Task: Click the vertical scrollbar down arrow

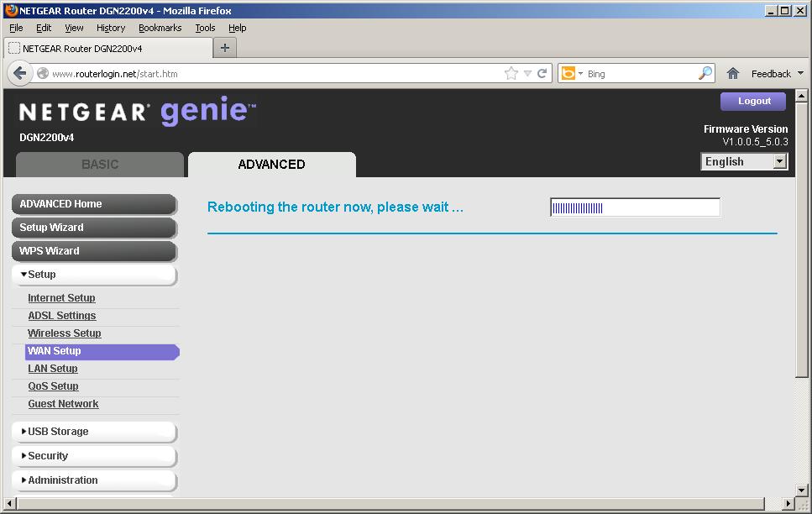Action: 801,490
